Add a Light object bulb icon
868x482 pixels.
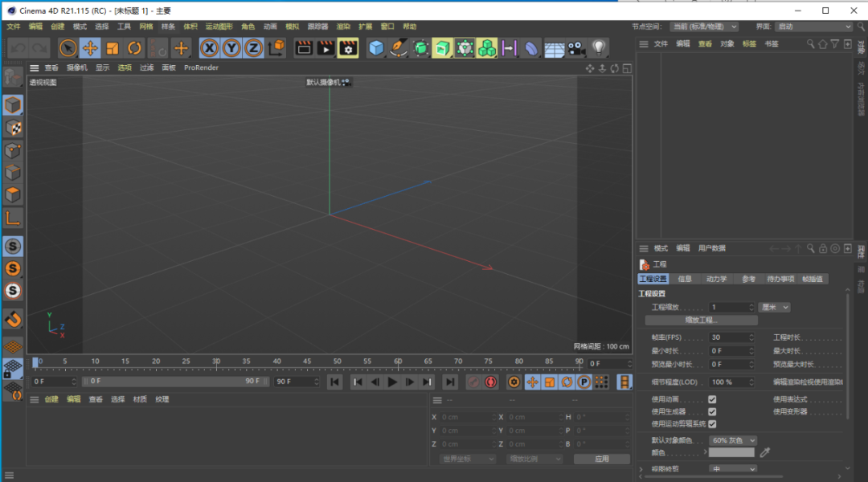(599, 48)
